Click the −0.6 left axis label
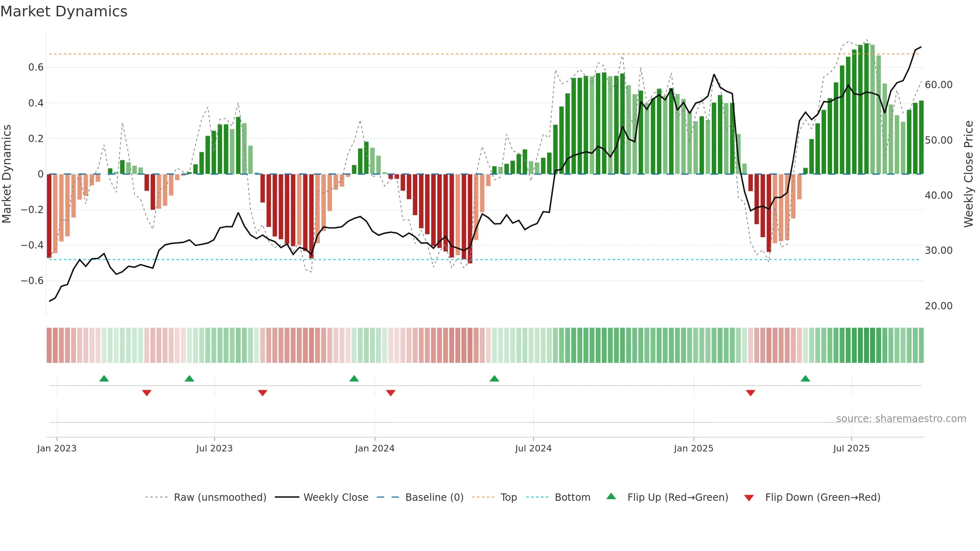 click(x=32, y=280)
